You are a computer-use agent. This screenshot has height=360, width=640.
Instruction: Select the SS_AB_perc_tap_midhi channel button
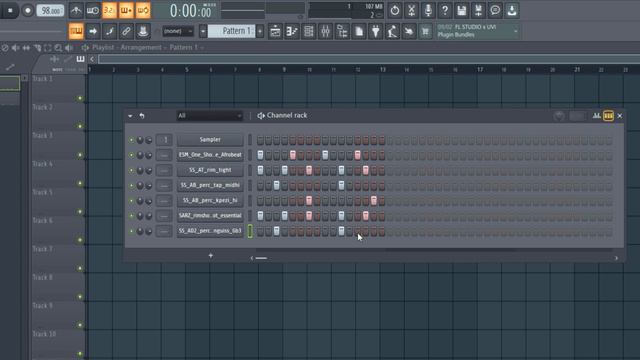click(210, 185)
